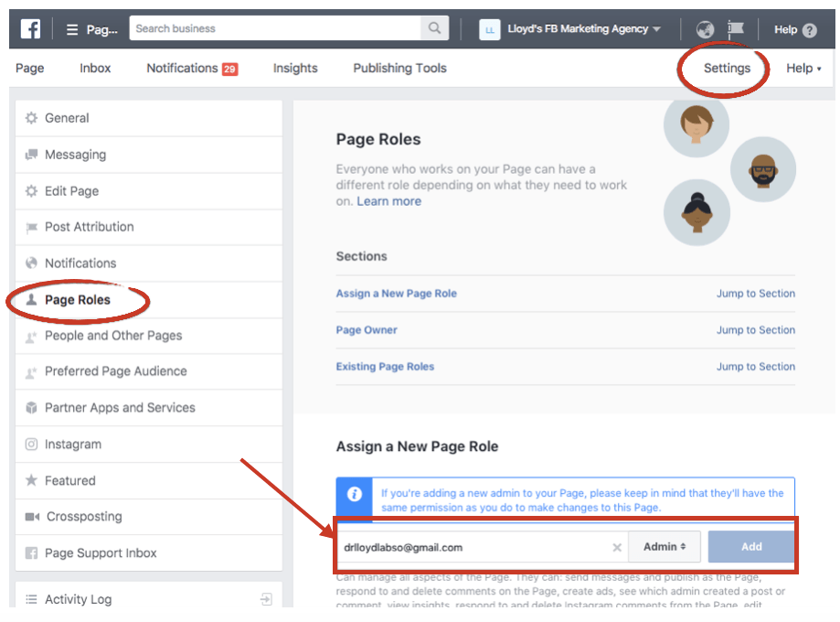Screen dimensions: 840x622
Task: Click the Learn more link
Action: (389, 201)
